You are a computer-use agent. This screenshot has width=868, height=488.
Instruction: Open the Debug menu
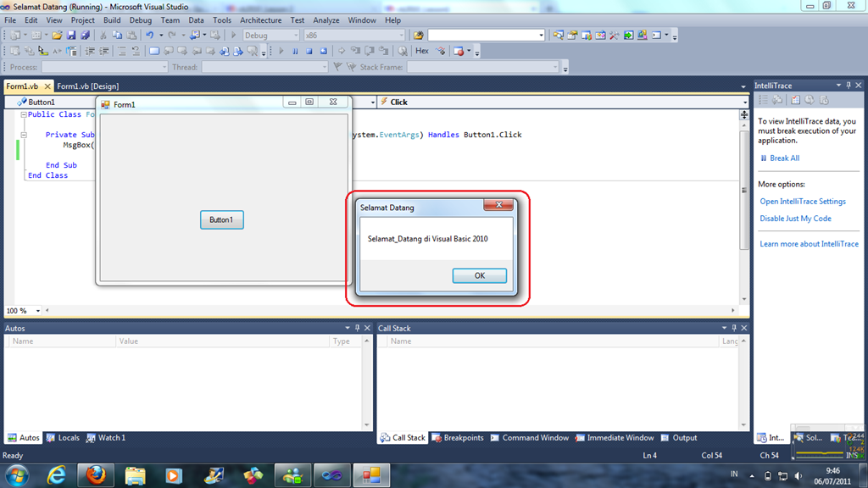point(141,20)
